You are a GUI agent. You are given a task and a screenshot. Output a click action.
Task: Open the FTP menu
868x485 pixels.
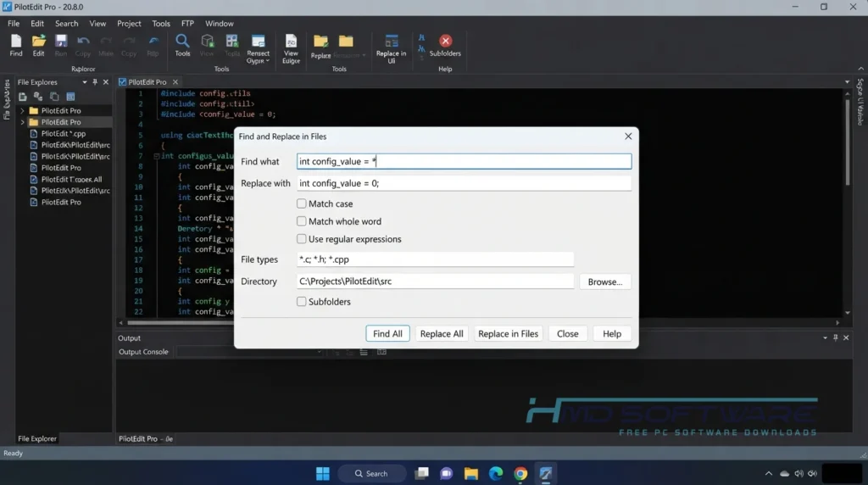187,23
